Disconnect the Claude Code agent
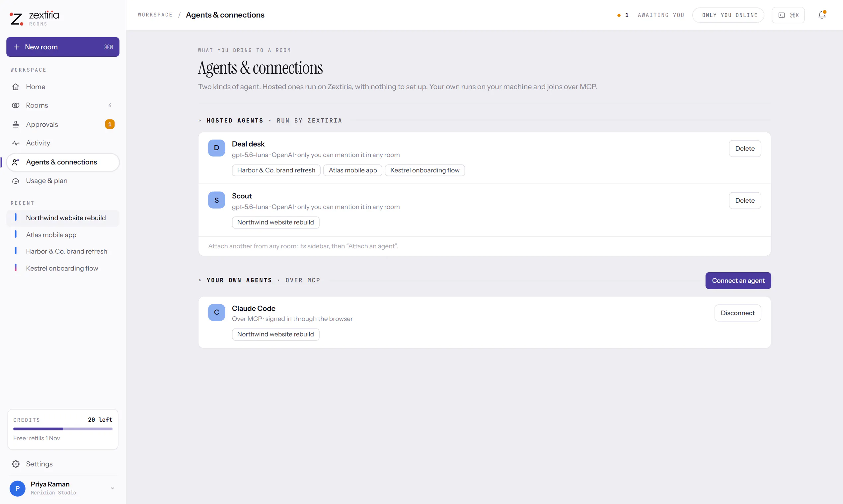The height and width of the screenshot is (504, 843). [737, 313]
